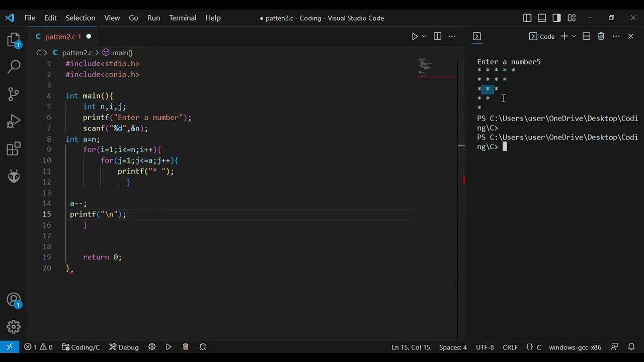This screenshot has width=644, height=362.
Task: Toggle the Primary Side Bar layout button
Action: [x=527, y=18]
